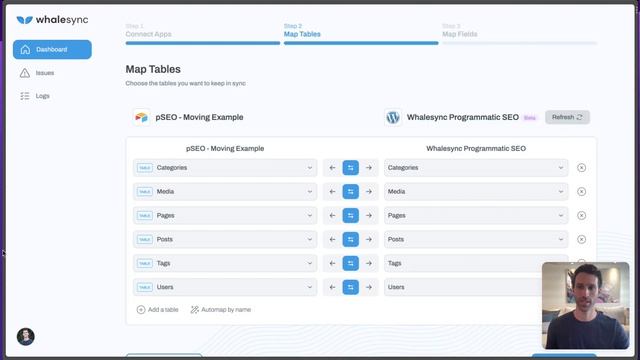Remove the Media table mapping
Screen dimensions: 640x360
[x=581, y=191]
